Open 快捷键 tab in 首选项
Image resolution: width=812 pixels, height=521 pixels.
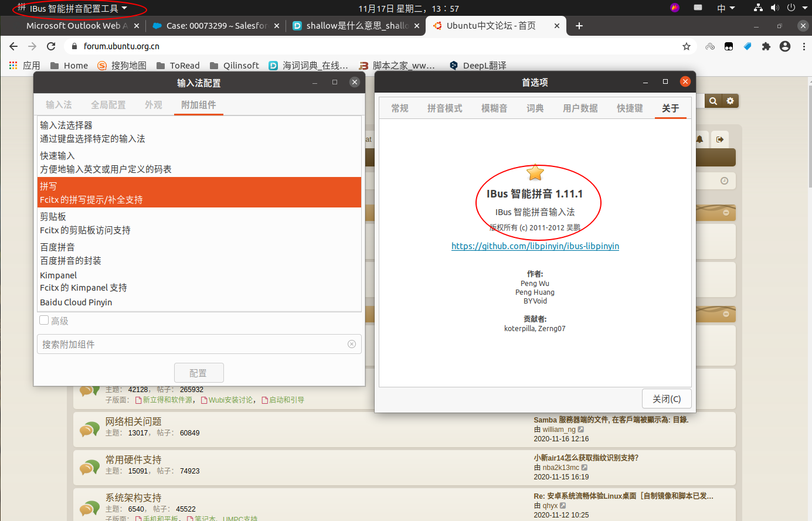pos(630,108)
